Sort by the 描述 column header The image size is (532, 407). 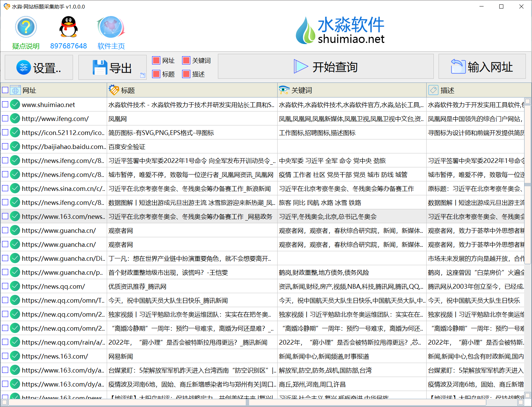coord(476,90)
